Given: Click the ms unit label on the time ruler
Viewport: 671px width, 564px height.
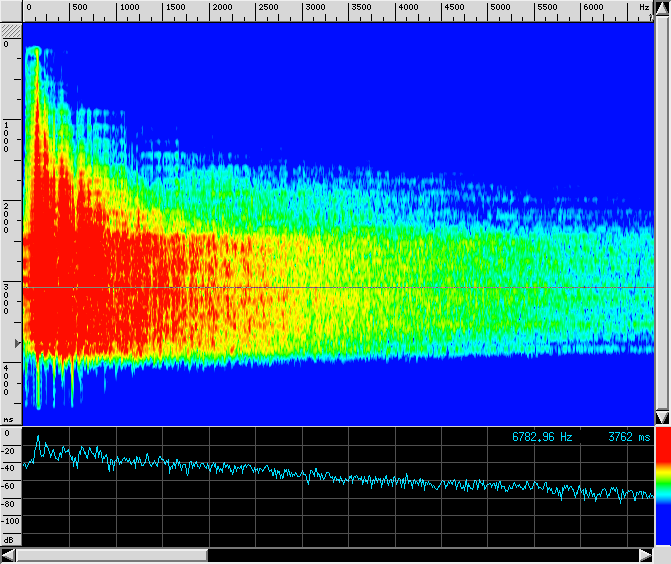Looking at the screenshot, I should (8, 419).
